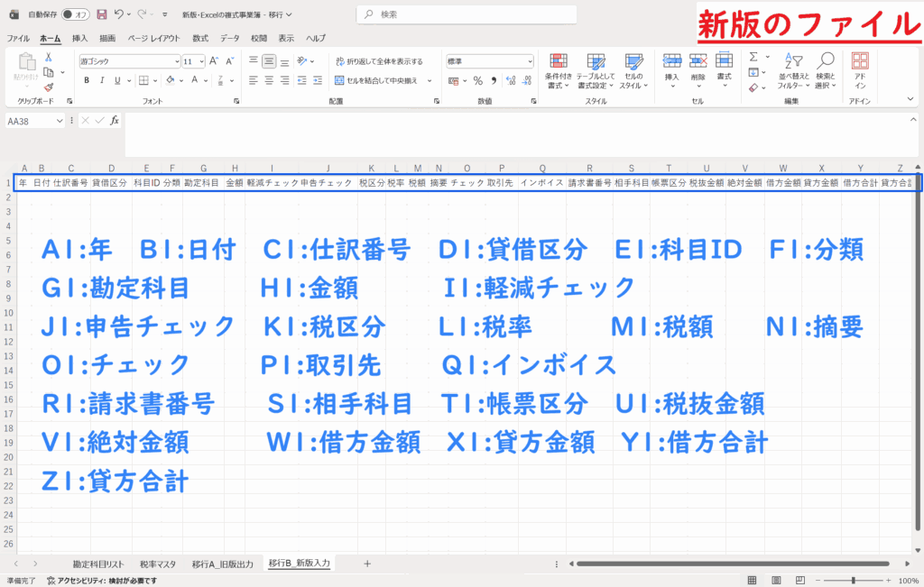Expand the font name dropdown

click(177, 61)
